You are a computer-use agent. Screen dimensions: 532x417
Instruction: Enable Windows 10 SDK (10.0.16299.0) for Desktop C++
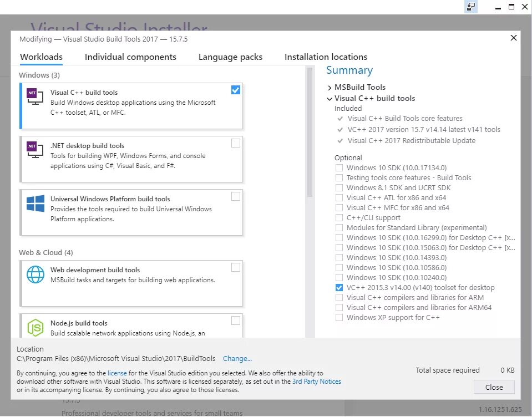pos(339,238)
